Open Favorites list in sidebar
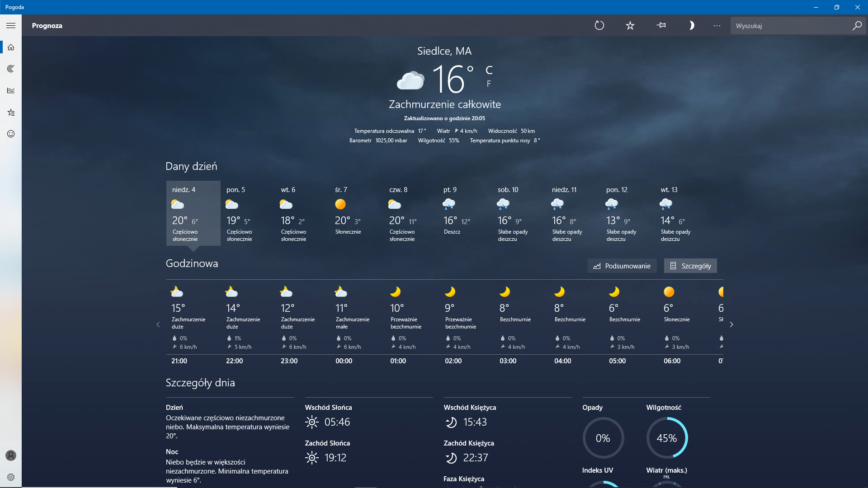 click(11, 112)
